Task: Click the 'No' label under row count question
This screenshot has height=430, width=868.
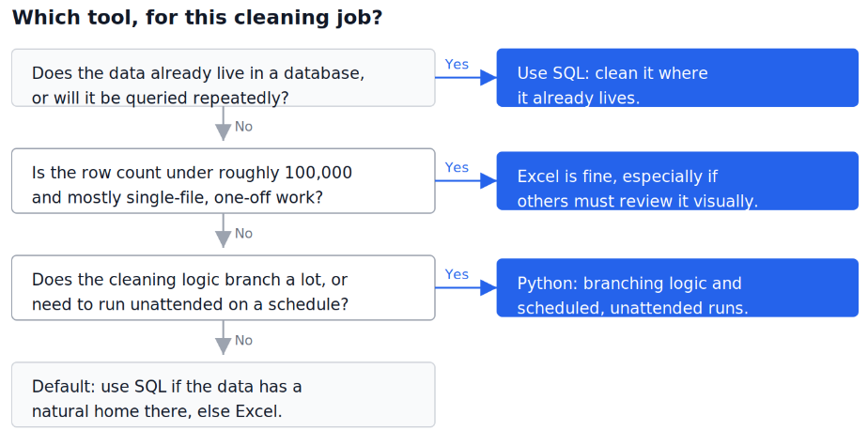Action: pos(243,234)
